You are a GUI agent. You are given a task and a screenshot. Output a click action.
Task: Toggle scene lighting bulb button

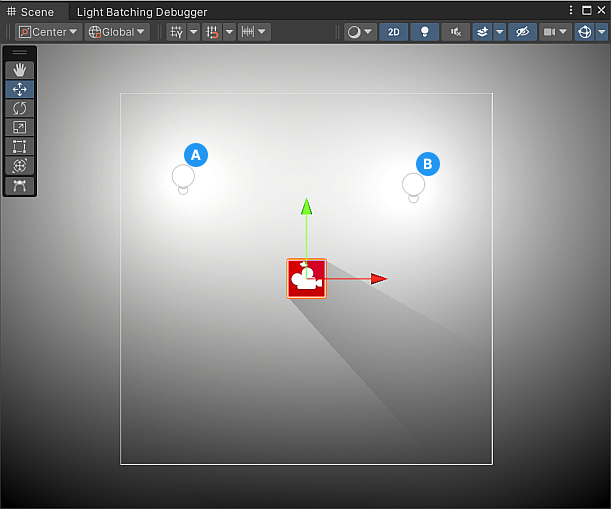424,32
